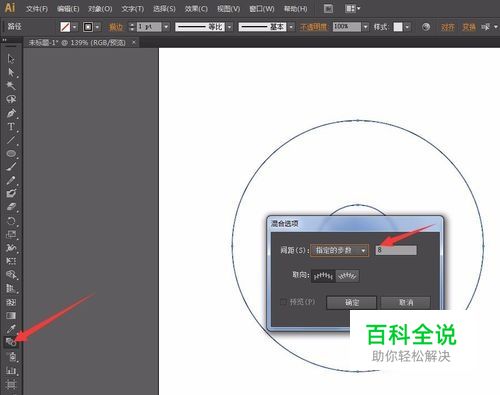Open the 选择(S) menu
Screen dimensions: 500x395
tap(164, 9)
